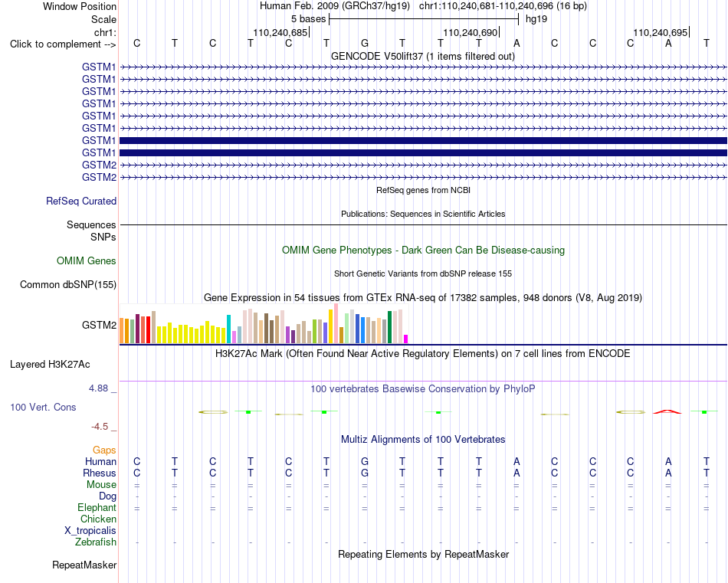This screenshot has height=583, width=728.
Task: Click the magenta bar in the GTEx chart
Action: tap(406, 339)
